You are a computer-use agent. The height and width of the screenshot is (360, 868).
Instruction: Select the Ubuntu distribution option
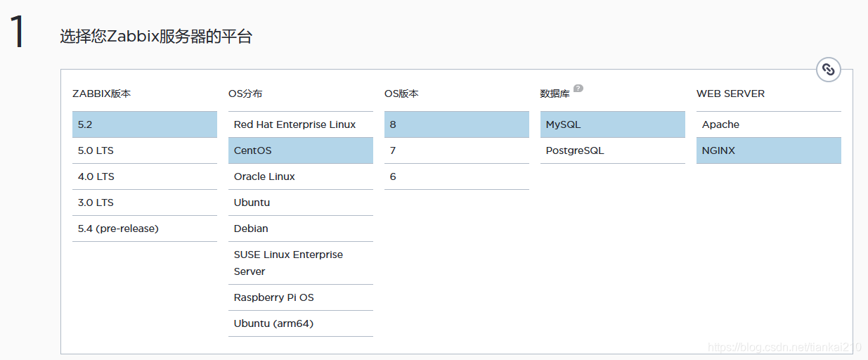coord(301,202)
